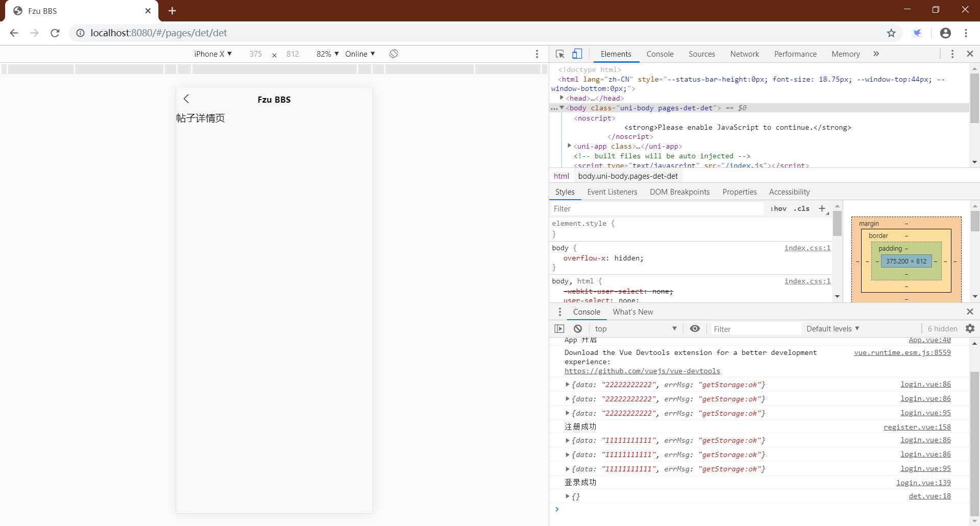
Task: Bookmark this page with the star
Action: click(x=891, y=33)
